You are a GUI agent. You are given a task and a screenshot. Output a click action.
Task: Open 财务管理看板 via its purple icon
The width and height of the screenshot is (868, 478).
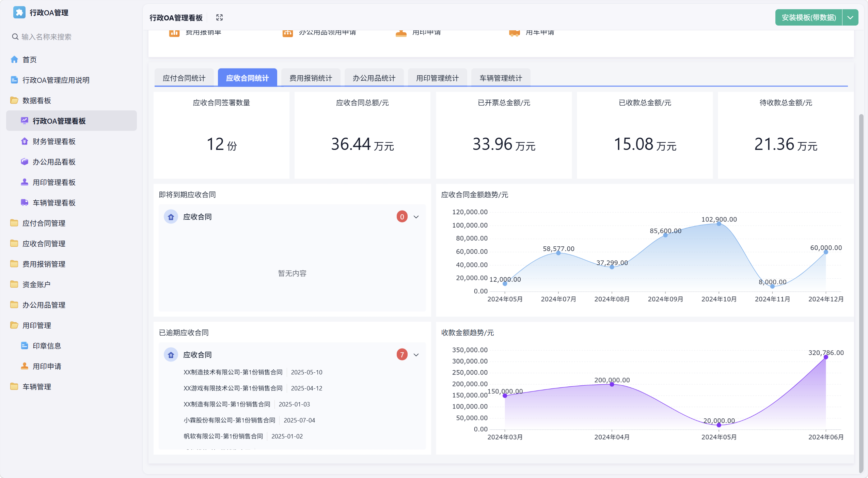[x=25, y=141]
